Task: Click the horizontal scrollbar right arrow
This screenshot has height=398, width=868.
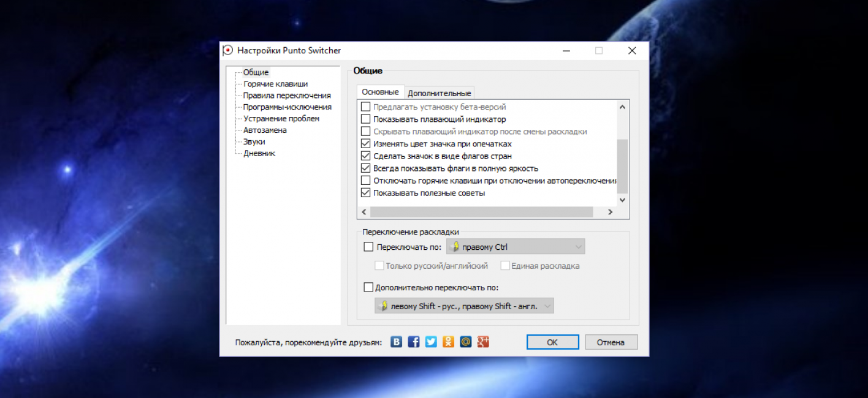Action: [610, 212]
